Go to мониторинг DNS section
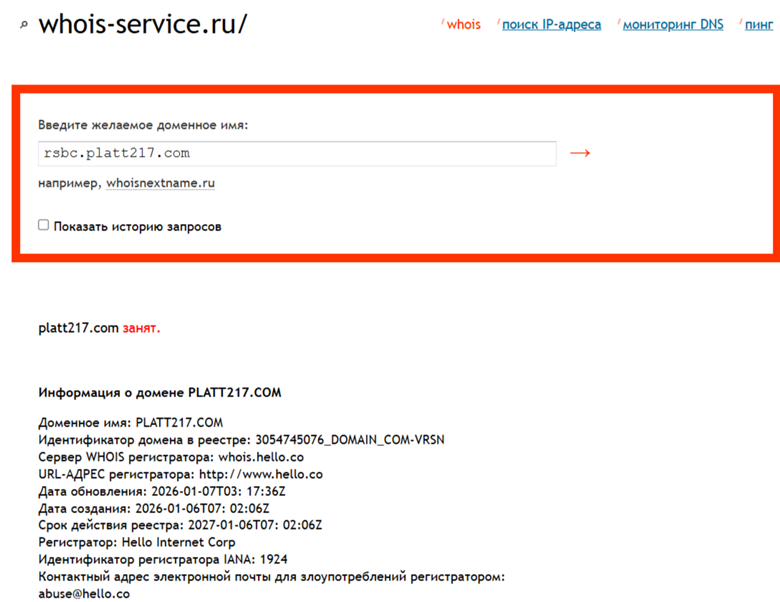This screenshot has height=602, width=780. (672, 24)
